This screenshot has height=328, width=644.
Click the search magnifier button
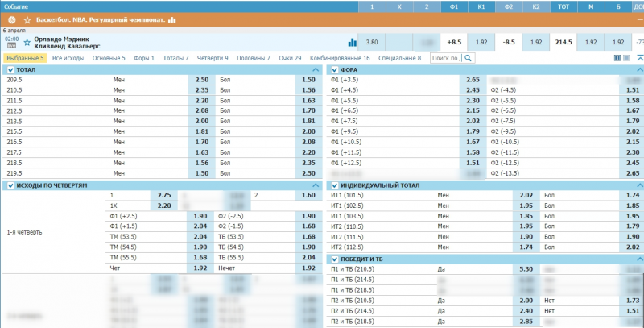pyautogui.click(x=468, y=58)
